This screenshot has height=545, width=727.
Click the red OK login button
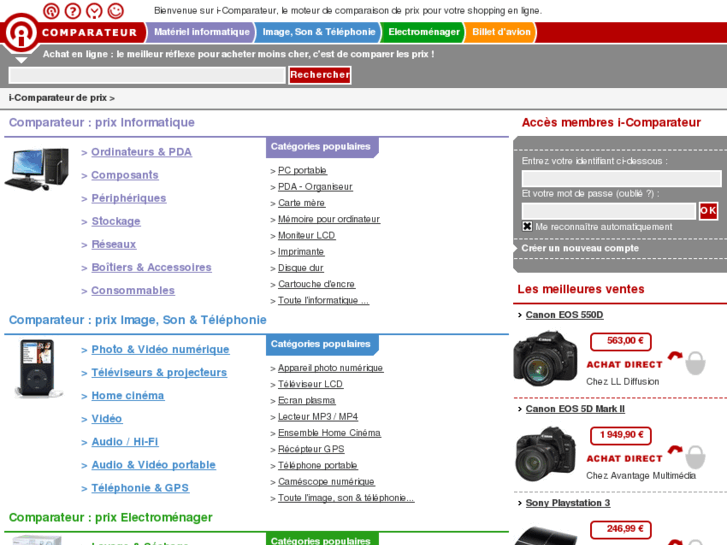click(708, 211)
